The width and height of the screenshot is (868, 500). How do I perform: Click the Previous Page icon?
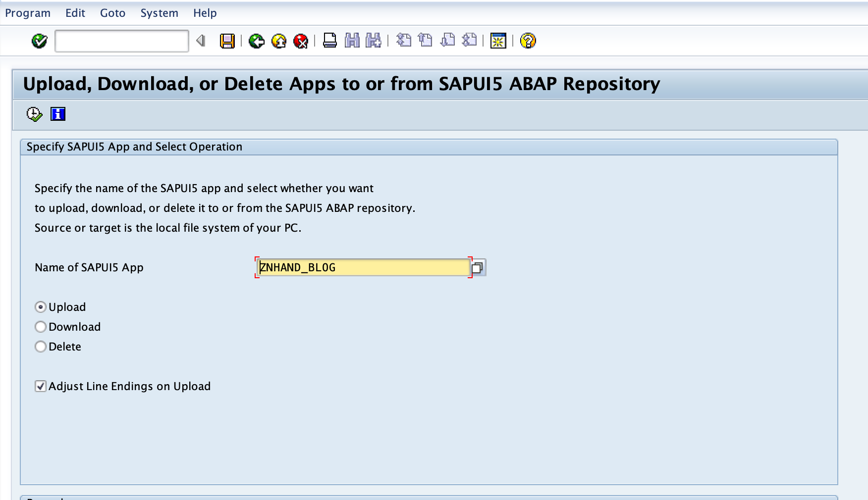click(425, 40)
